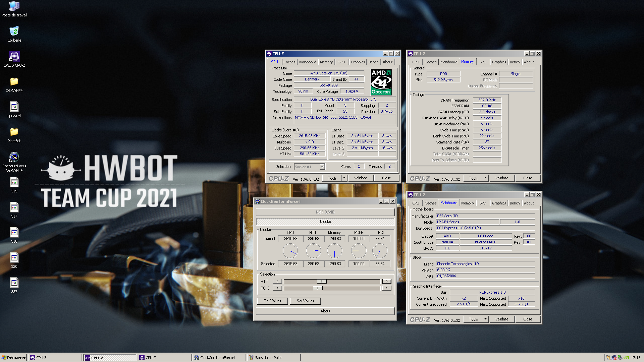Click Tools button in Mainboard window
Screen dimensions: 644x362
point(473,319)
